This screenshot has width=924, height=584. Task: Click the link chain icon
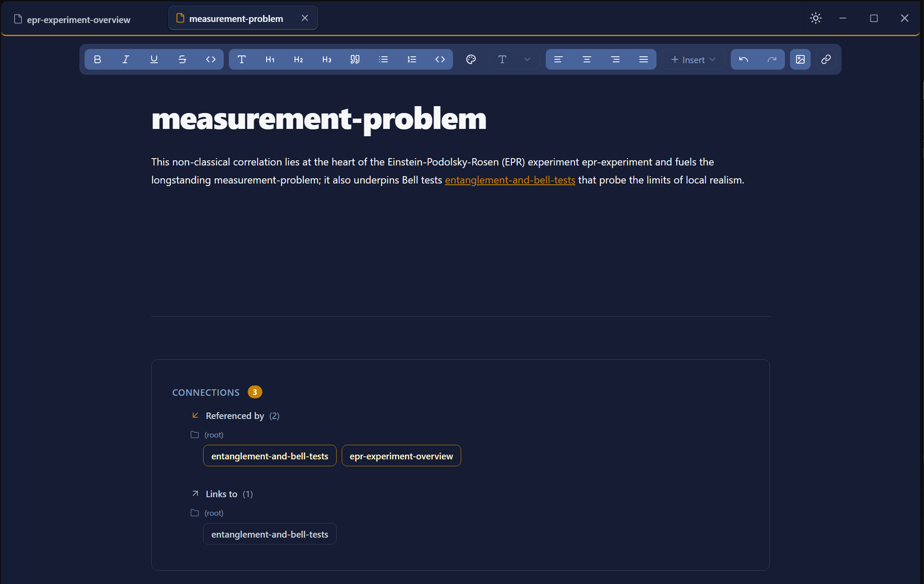826,59
